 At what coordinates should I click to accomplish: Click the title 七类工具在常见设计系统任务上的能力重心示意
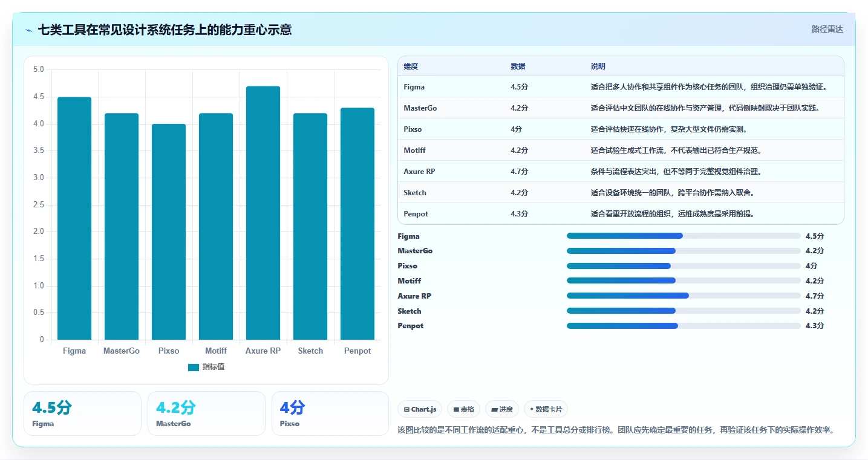[x=165, y=30]
